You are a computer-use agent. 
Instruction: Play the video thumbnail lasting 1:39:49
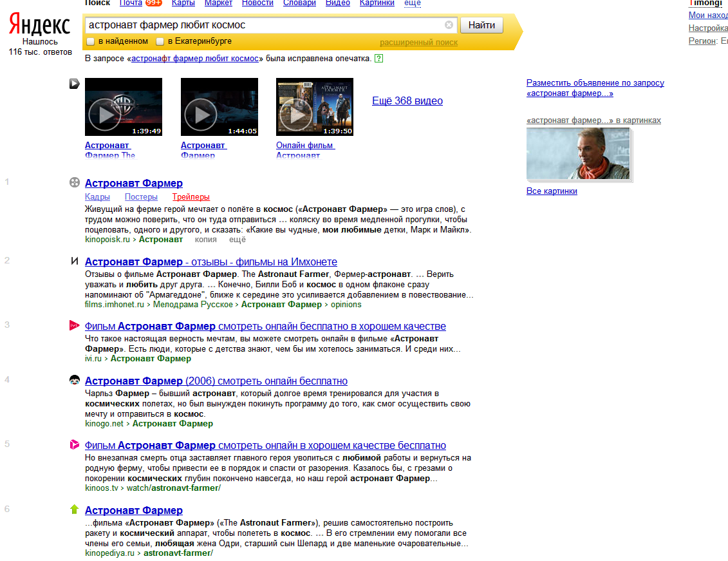pos(124,107)
